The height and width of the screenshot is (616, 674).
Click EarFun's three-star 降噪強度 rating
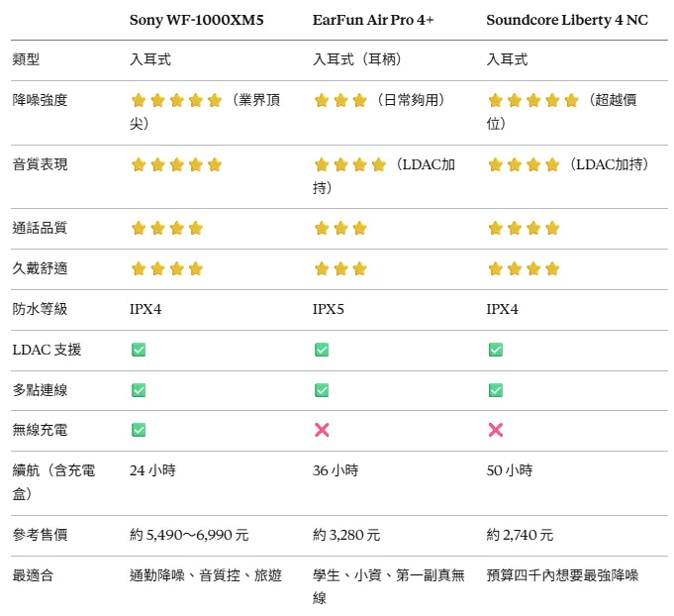pos(340,100)
